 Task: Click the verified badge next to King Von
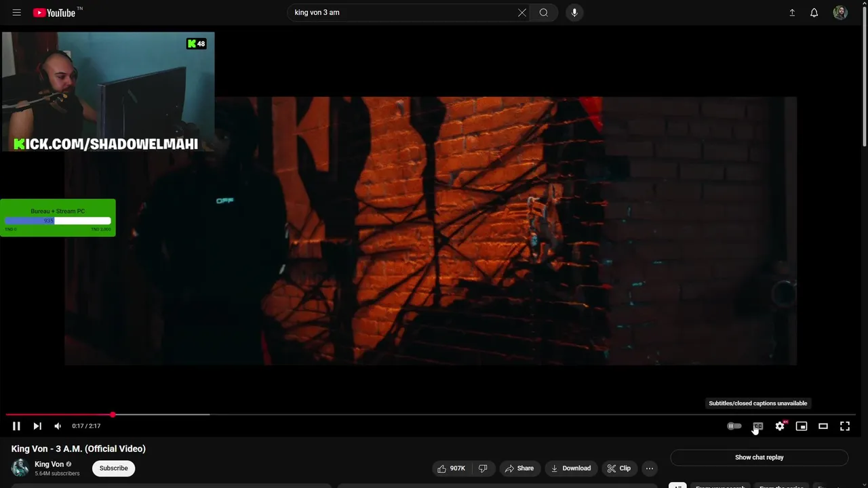(x=68, y=464)
